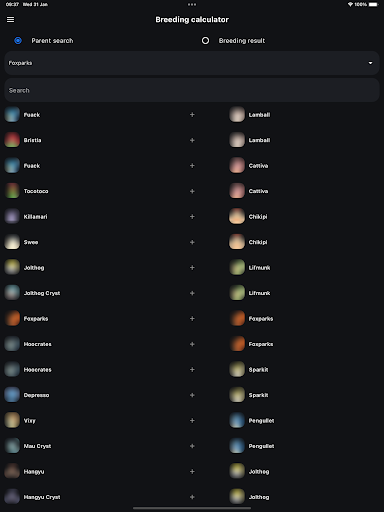Tap the Tocotoco creature icon

click(x=12, y=191)
